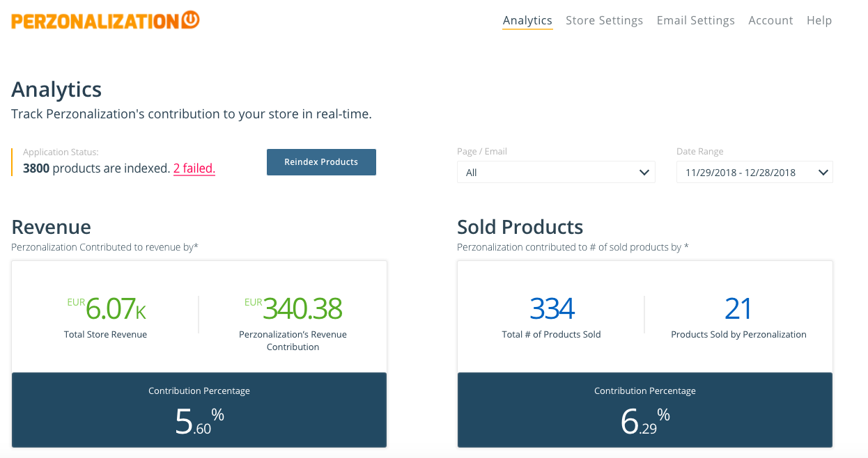Viewport: 868px width, 458px height.
Task: Click the Perzonalization logo
Action: pyautogui.click(x=105, y=20)
